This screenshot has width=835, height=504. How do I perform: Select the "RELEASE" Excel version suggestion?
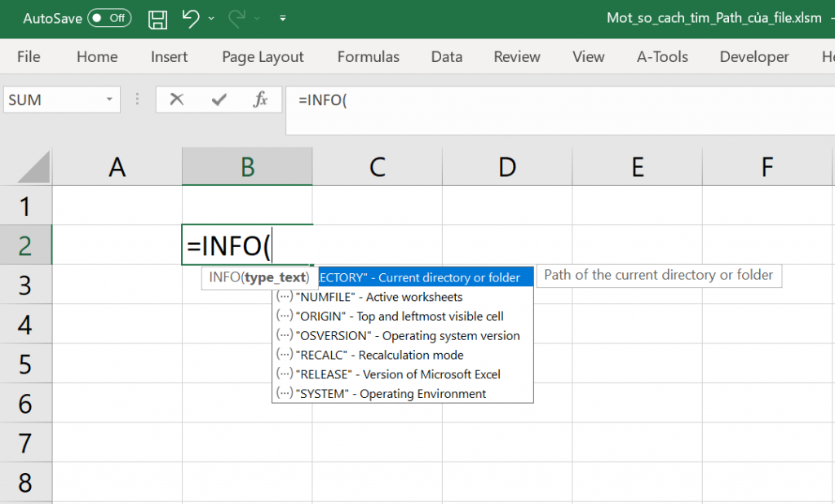(x=398, y=374)
